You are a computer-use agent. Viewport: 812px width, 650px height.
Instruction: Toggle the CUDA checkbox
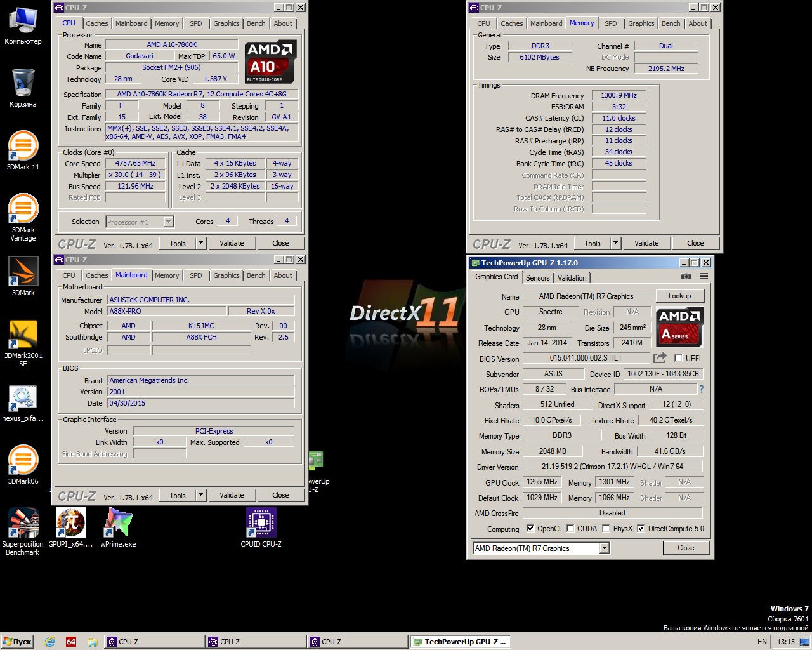[570, 529]
